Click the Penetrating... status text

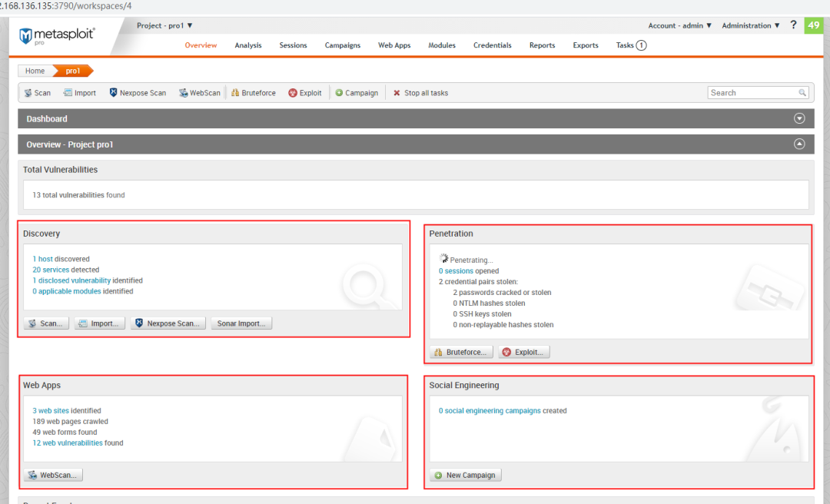coord(471,260)
